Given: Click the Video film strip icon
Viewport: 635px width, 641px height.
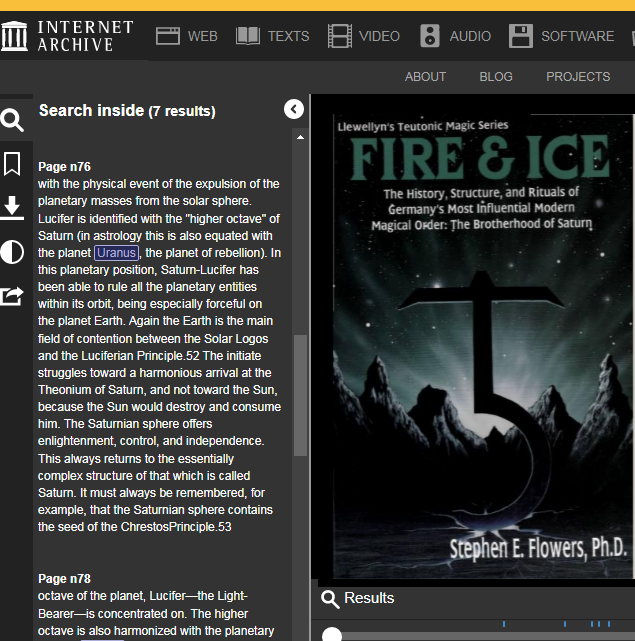Looking at the screenshot, I should [x=340, y=36].
